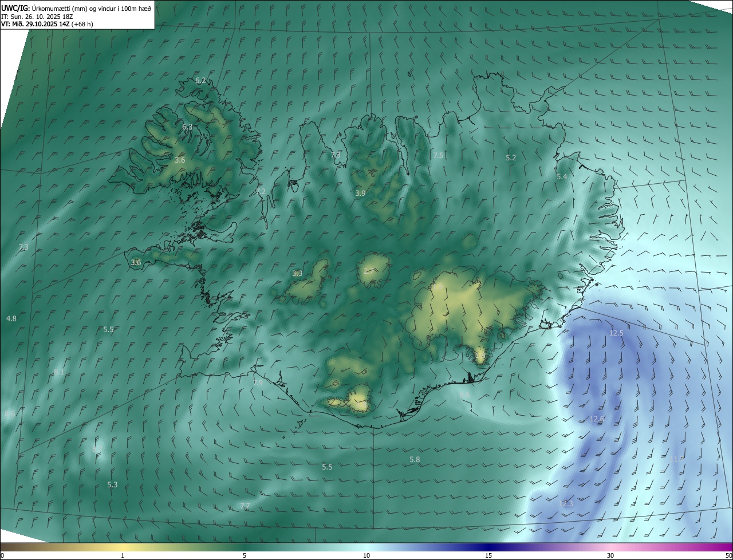Click the 4.8 value label
The image size is (733, 560).
pos(11,318)
